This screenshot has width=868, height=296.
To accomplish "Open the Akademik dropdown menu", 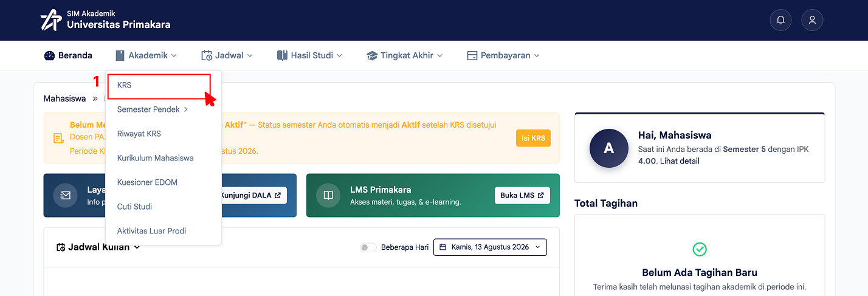I will 146,55.
